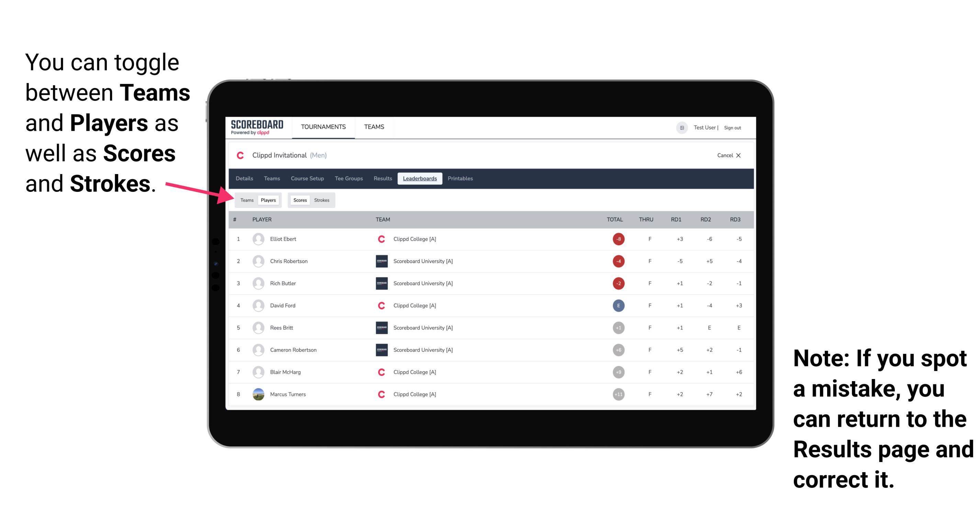
Task: Click the Details navigation tab
Action: [245, 178]
